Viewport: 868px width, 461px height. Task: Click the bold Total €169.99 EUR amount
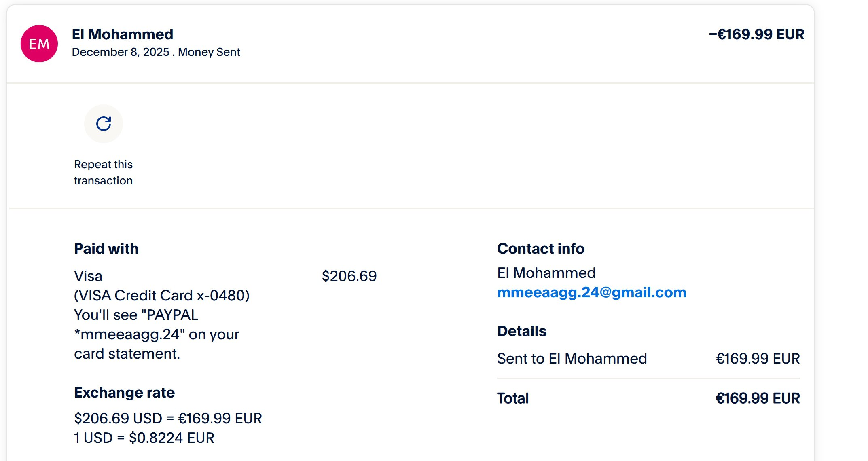[758, 398]
